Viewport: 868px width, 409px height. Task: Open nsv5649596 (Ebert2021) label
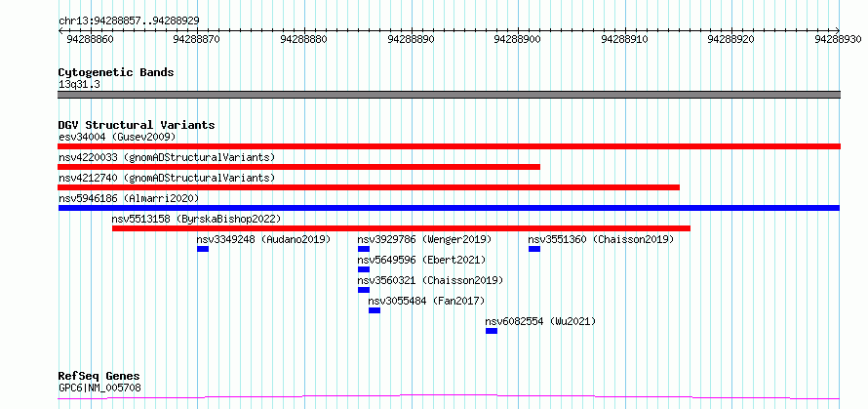(421, 260)
